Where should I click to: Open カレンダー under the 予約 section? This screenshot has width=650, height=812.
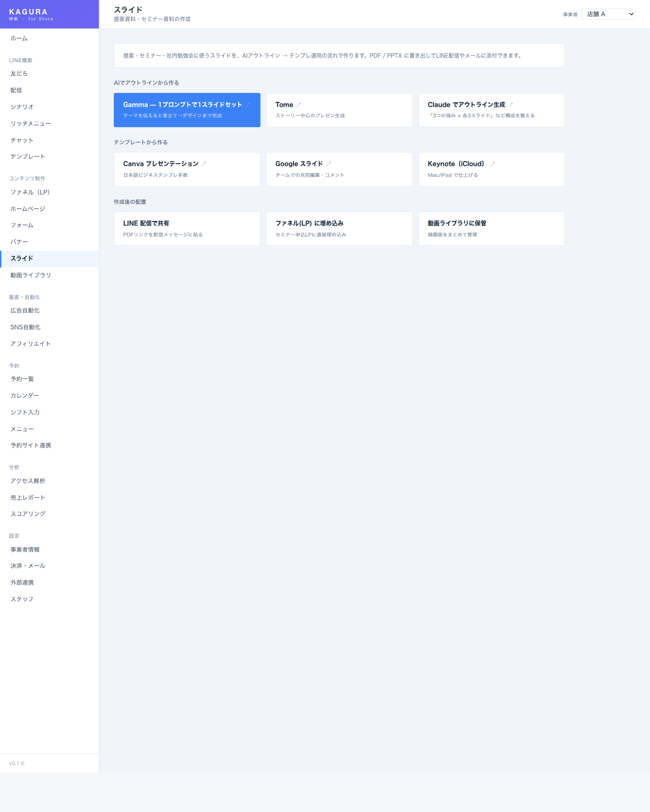pyautogui.click(x=25, y=396)
